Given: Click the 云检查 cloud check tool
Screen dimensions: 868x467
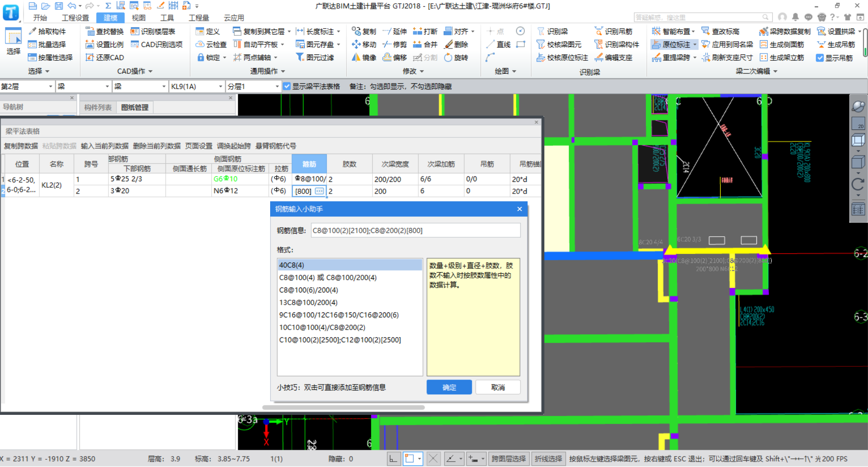Looking at the screenshot, I should 211,44.
